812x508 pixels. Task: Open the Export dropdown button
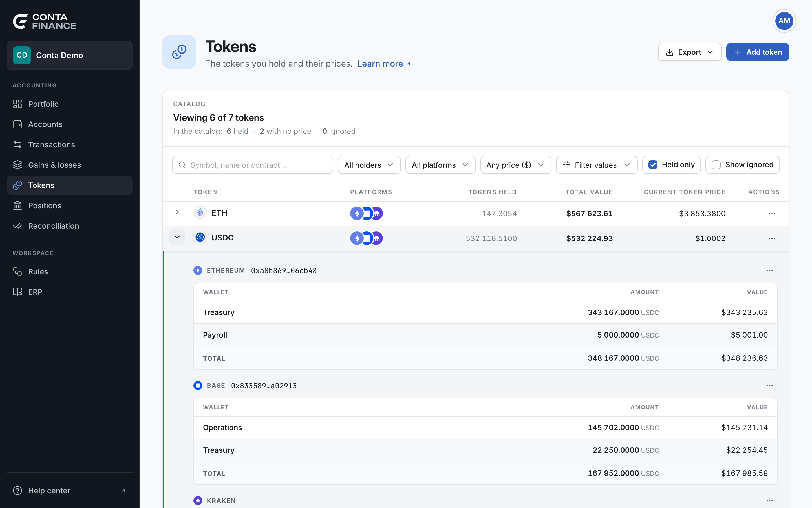point(690,52)
